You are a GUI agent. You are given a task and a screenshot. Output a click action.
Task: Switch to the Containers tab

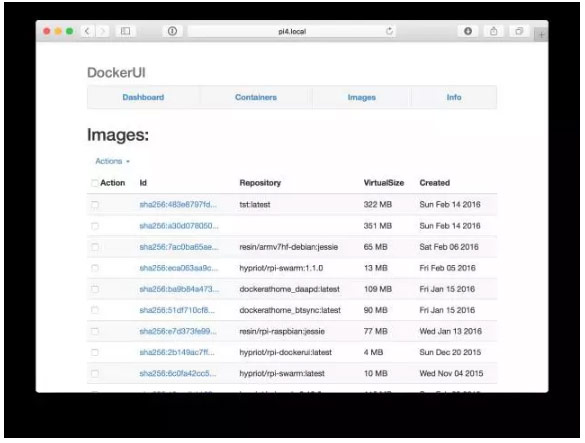pos(256,97)
